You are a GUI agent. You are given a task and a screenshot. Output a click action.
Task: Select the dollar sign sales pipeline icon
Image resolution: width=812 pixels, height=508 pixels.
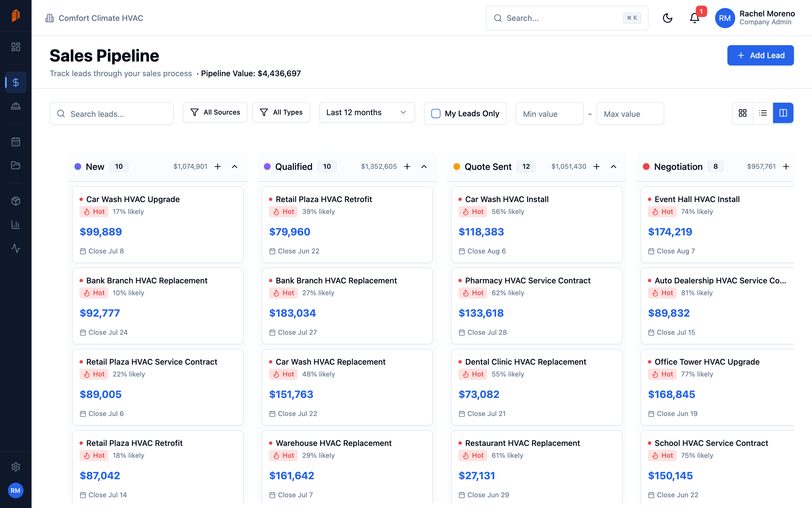click(x=16, y=82)
